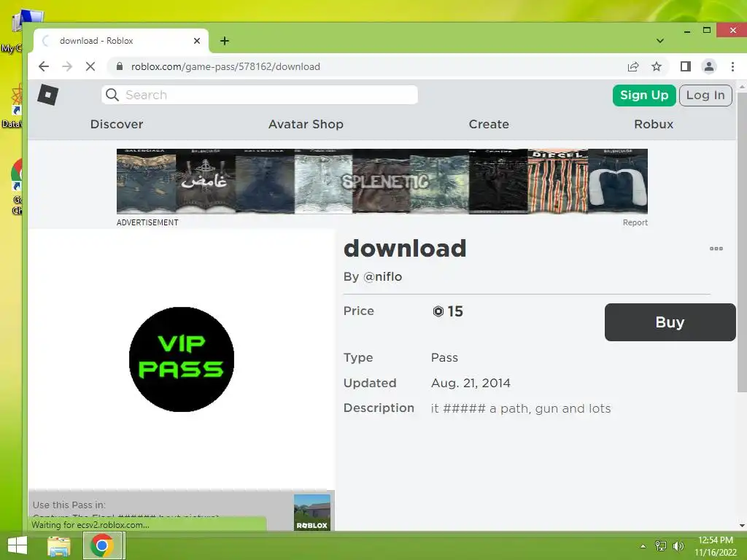Close the download - Roblox tab
The width and height of the screenshot is (747, 560).
pos(197,41)
